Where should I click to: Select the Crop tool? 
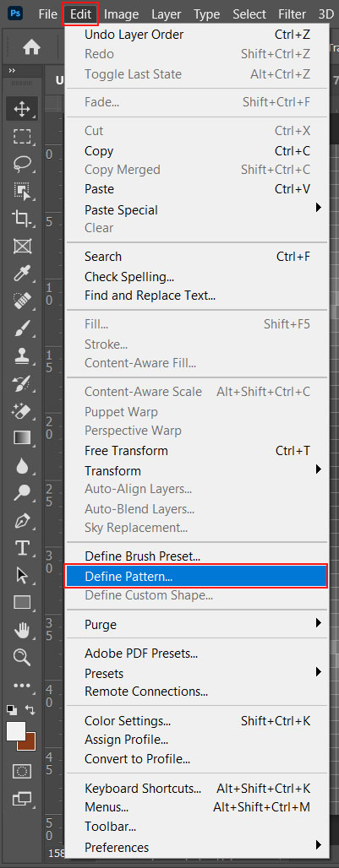[22, 219]
